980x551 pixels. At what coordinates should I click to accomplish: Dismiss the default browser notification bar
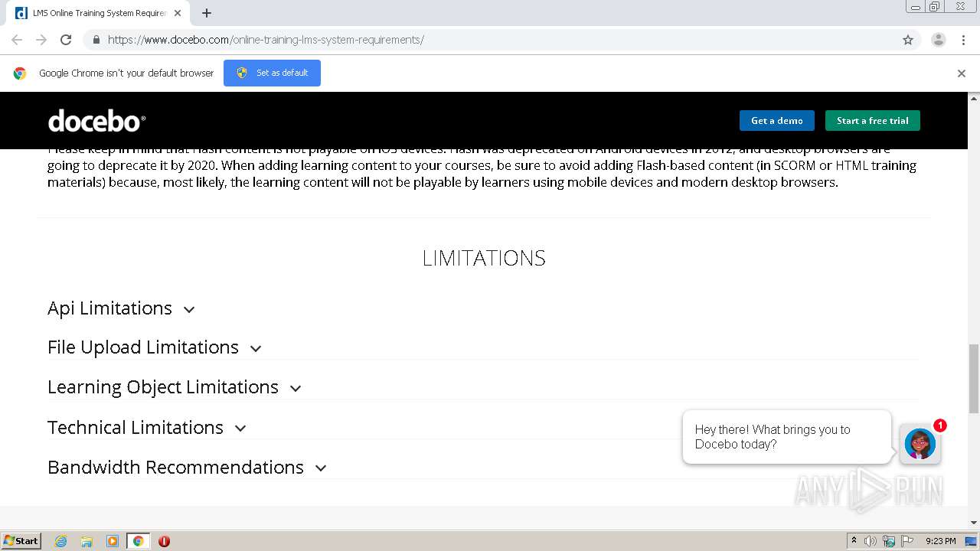(x=962, y=73)
